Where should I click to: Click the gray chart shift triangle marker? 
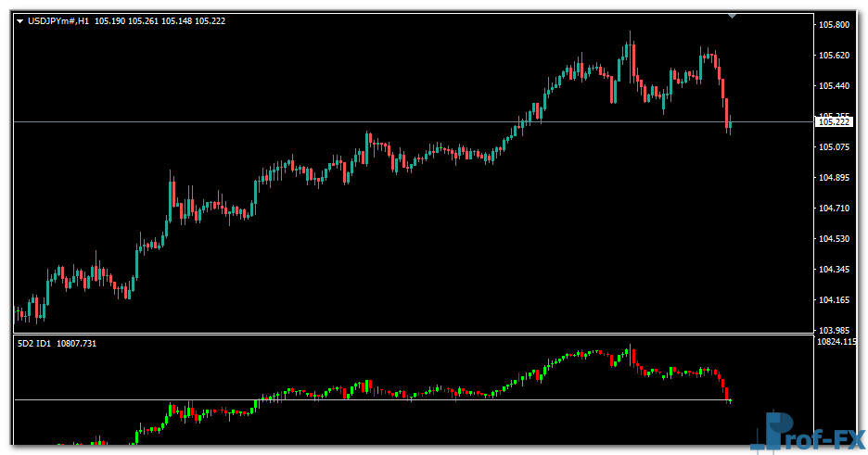pyautogui.click(x=733, y=16)
